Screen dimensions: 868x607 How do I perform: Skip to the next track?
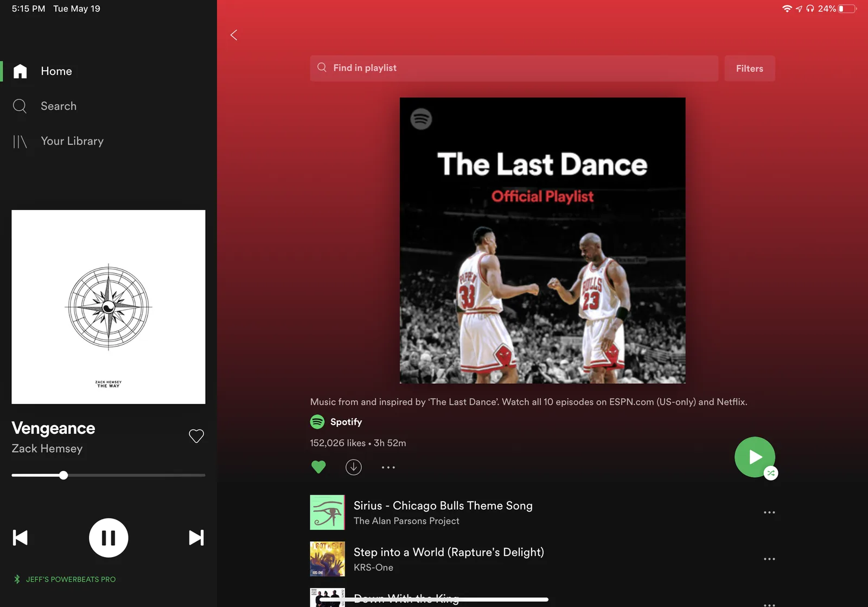point(196,538)
